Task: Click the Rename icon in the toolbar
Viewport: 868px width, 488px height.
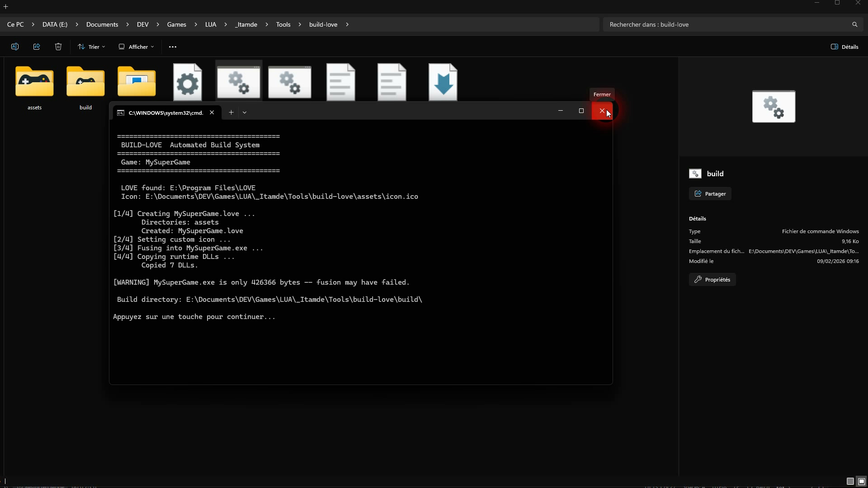Action: [14, 47]
